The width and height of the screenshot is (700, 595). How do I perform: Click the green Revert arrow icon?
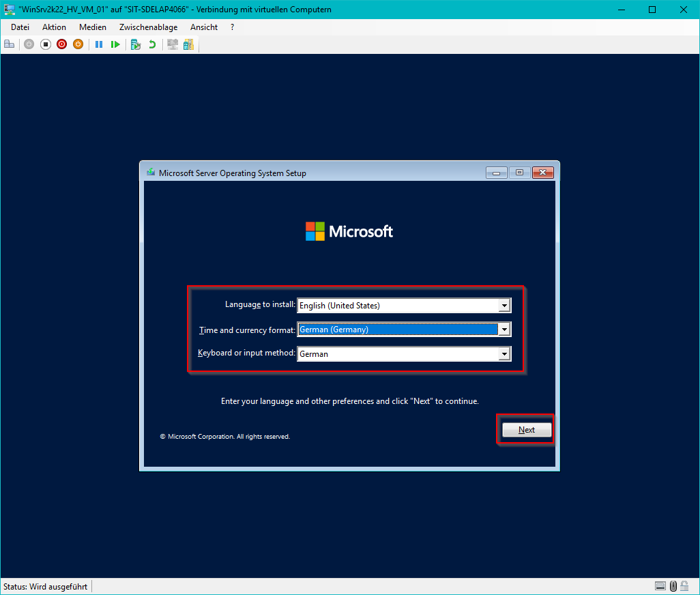[x=152, y=44]
